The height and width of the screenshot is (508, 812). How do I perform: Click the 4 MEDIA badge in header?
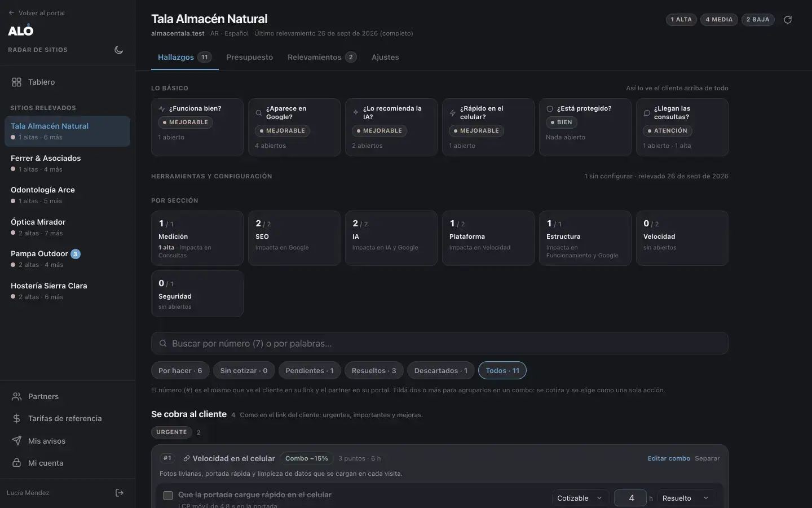719,20
